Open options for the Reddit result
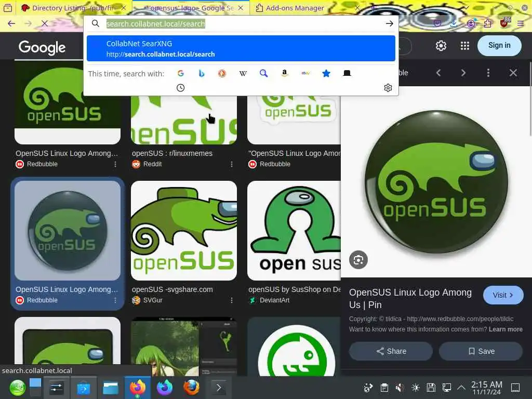Viewport: 532px width, 399px height. coord(231,164)
